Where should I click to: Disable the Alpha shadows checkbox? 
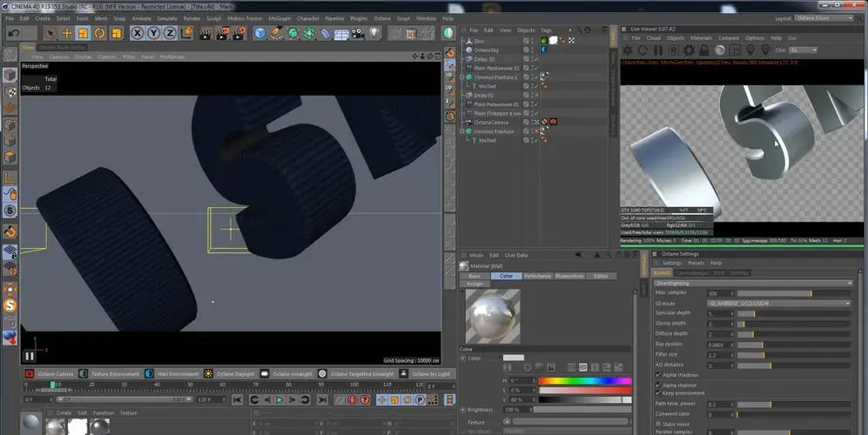point(658,374)
